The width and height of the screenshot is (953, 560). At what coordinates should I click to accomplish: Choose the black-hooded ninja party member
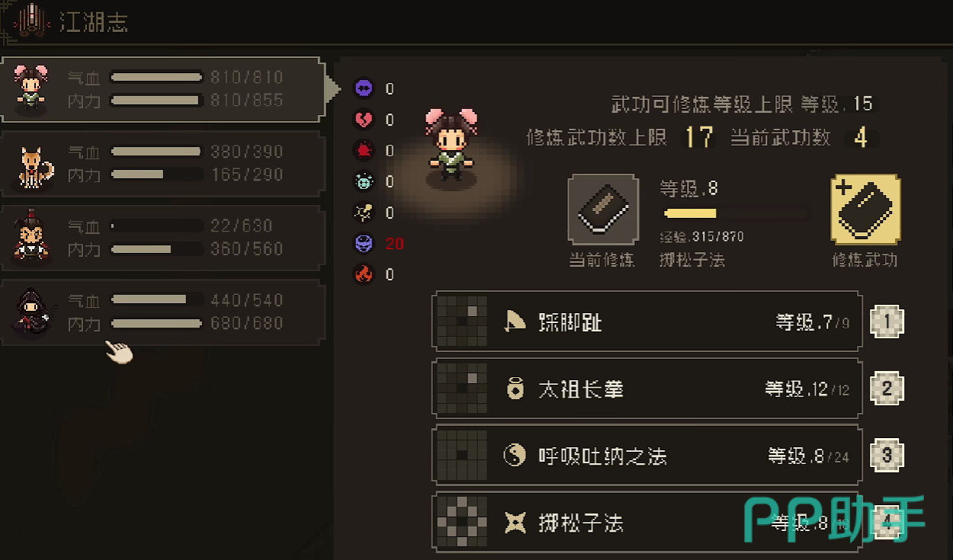coord(162,312)
